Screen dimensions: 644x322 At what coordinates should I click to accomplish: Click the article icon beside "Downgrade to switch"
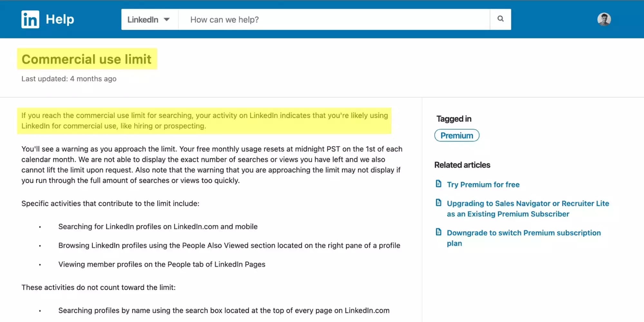(x=438, y=232)
